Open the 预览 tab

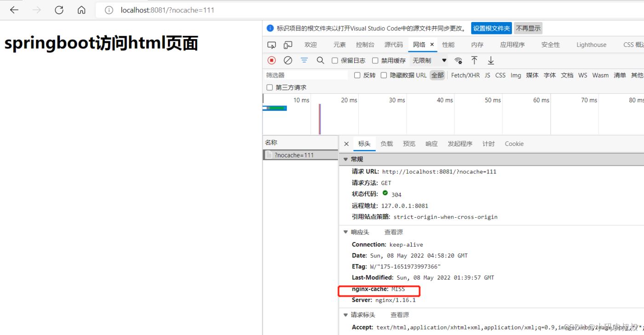[409, 144]
